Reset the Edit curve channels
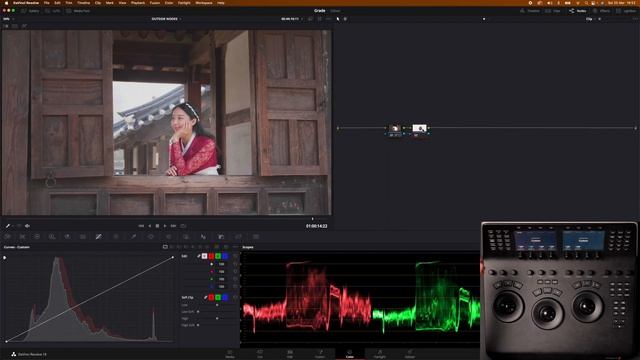 point(235,256)
